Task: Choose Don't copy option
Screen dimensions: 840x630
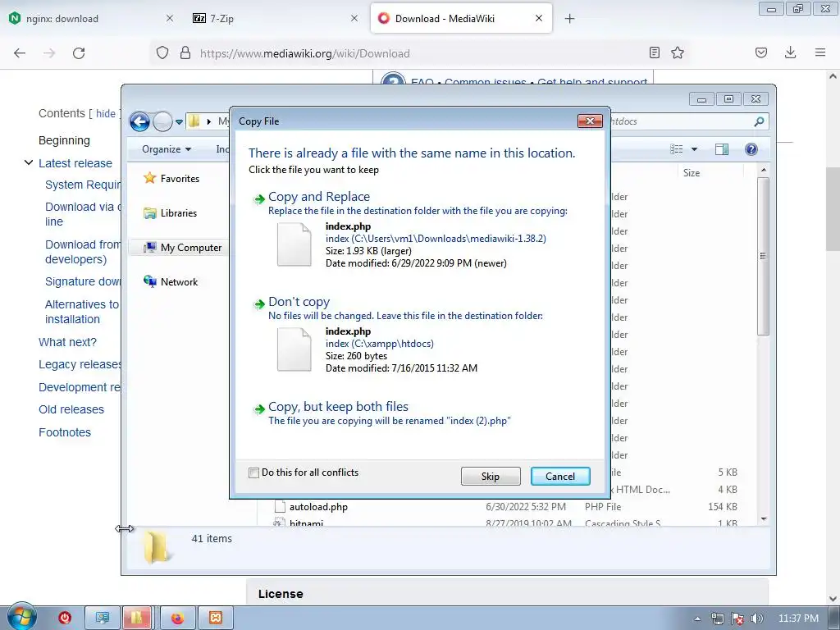Action: pos(299,302)
